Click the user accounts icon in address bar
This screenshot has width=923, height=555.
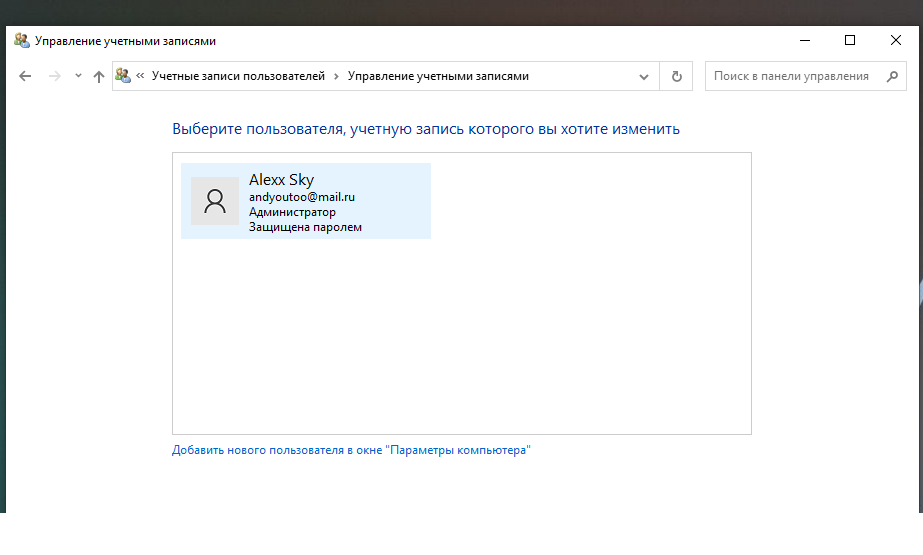(123, 76)
